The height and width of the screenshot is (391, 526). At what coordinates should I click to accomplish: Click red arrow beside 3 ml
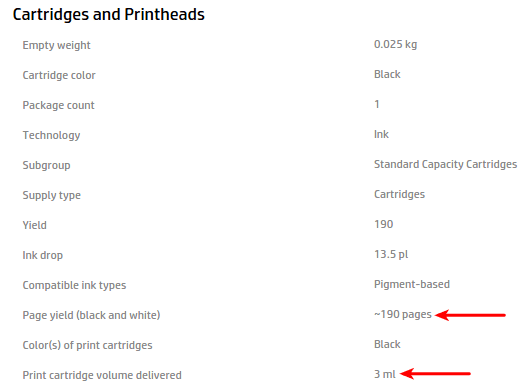point(436,374)
